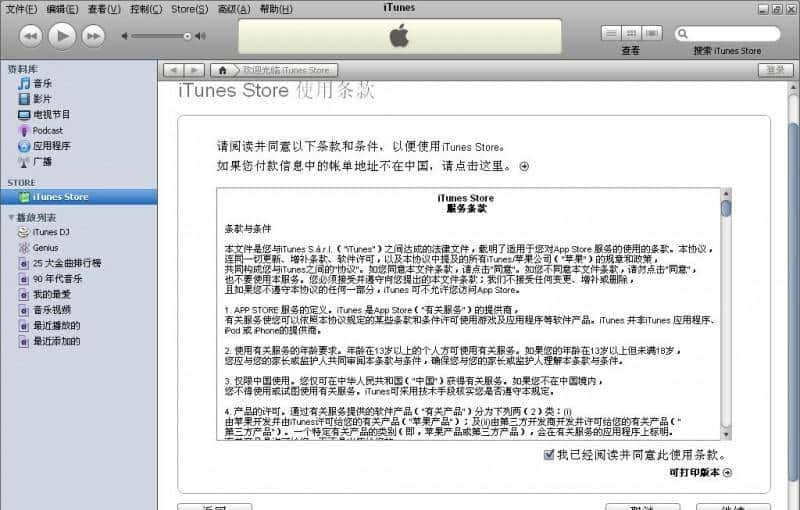Click the Play button in the toolbar
The image size is (800, 510).
61,36
